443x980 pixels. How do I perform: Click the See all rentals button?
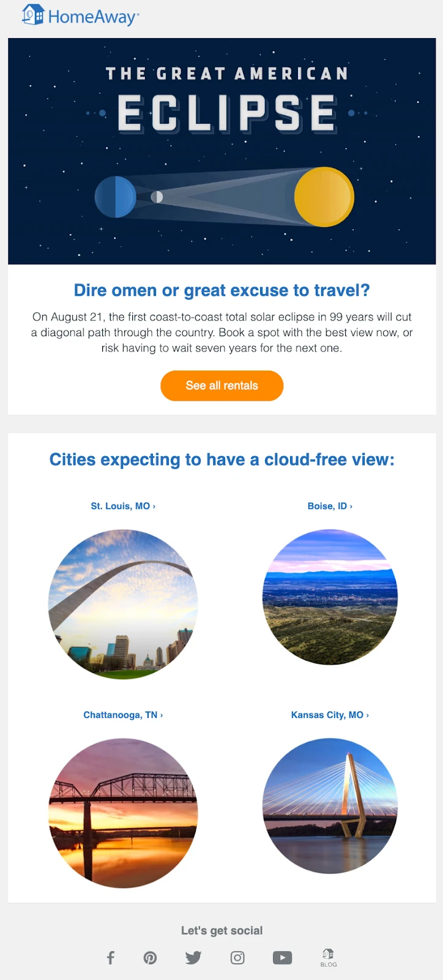coord(221,386)
